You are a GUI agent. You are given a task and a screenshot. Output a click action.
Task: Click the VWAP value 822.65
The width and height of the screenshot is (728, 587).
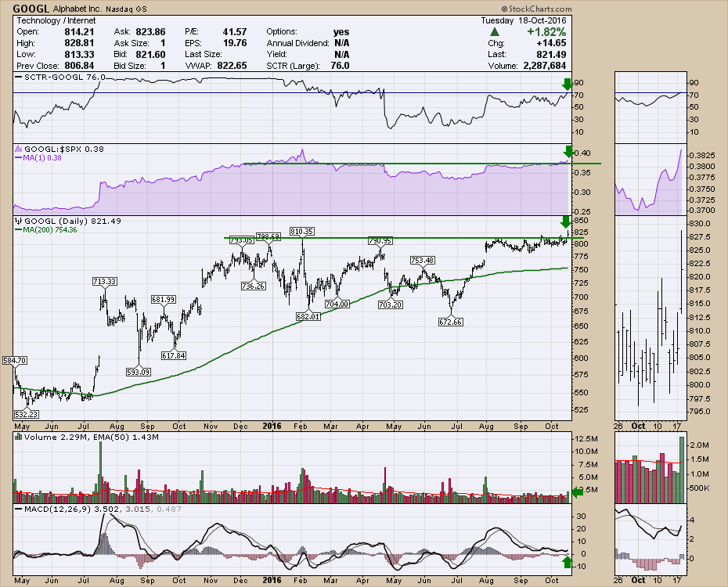click(x=232, y=66)
